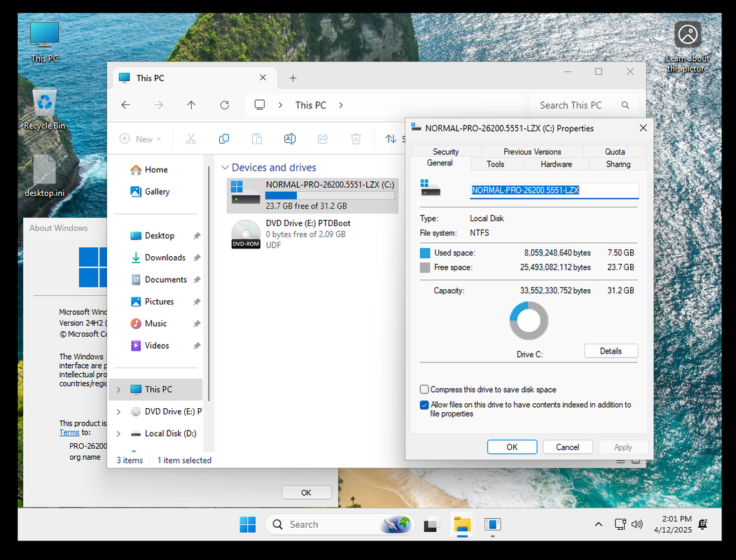
Task: Click the Details button under Drive C
Action: 611,351
